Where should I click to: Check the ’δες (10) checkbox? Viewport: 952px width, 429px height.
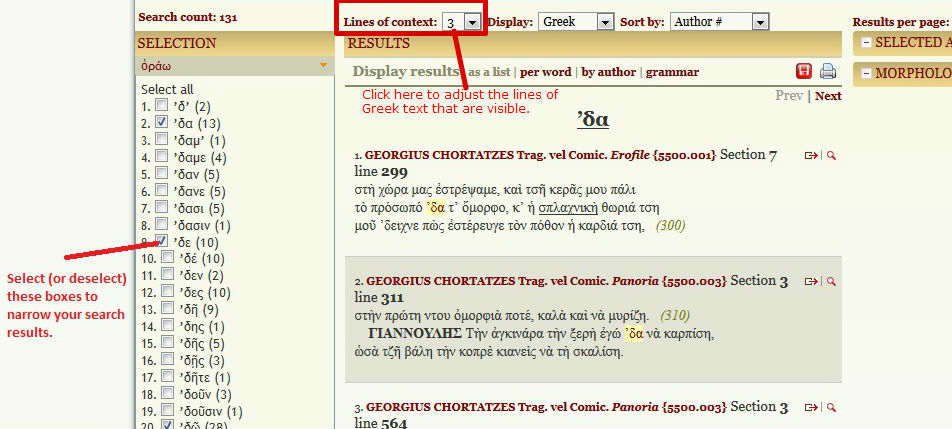click(x=167, y=291)
